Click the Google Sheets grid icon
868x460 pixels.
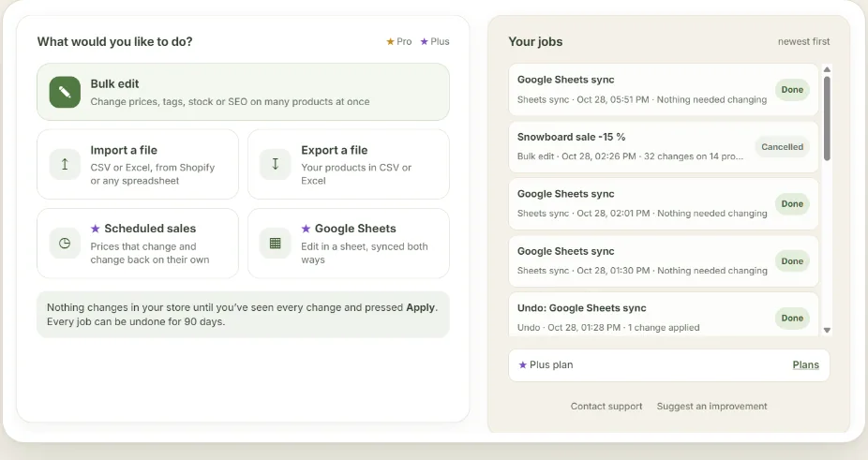click(276, 243)
